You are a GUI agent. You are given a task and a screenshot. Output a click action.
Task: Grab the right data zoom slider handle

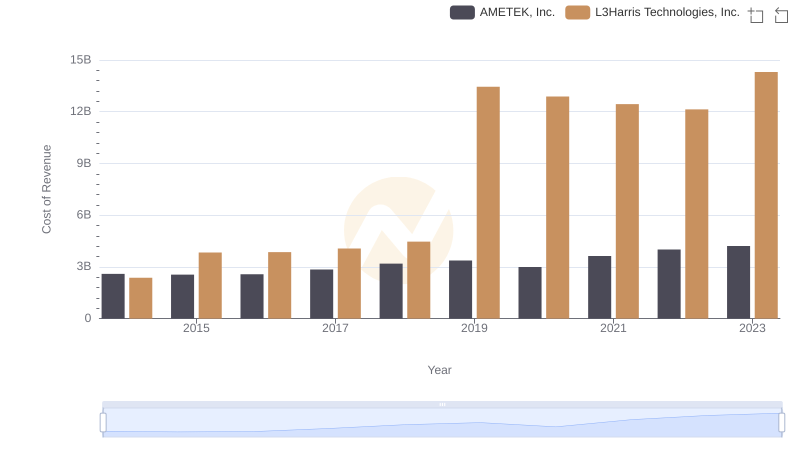coord(781,423)
